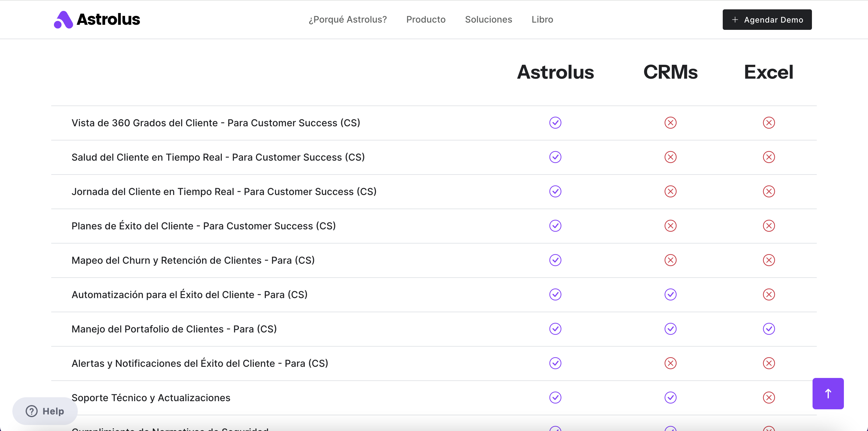
Task: Open the ¿Porqué Astrolus? menu
Action: [348, 20]
